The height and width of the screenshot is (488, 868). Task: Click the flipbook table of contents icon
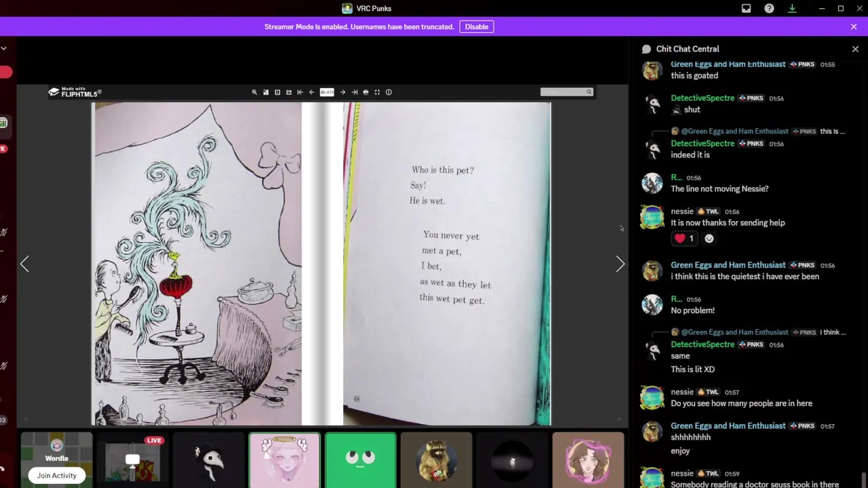[277, 92]
